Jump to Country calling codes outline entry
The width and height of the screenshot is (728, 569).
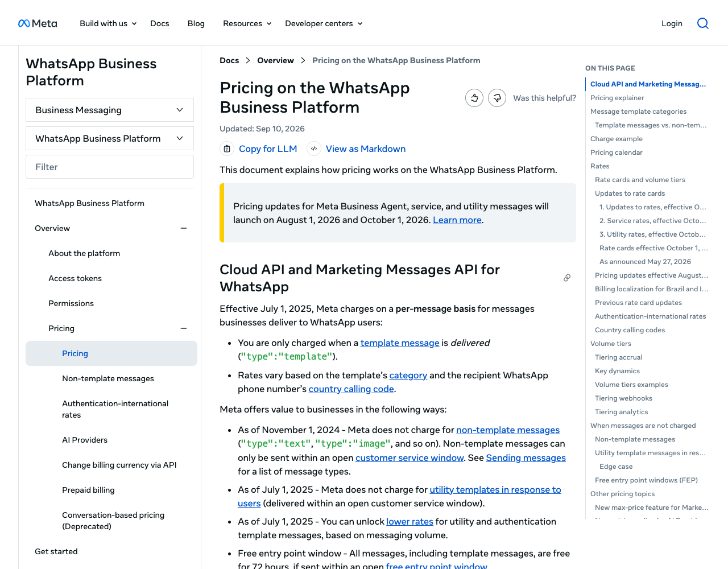(x=630, y=330)
